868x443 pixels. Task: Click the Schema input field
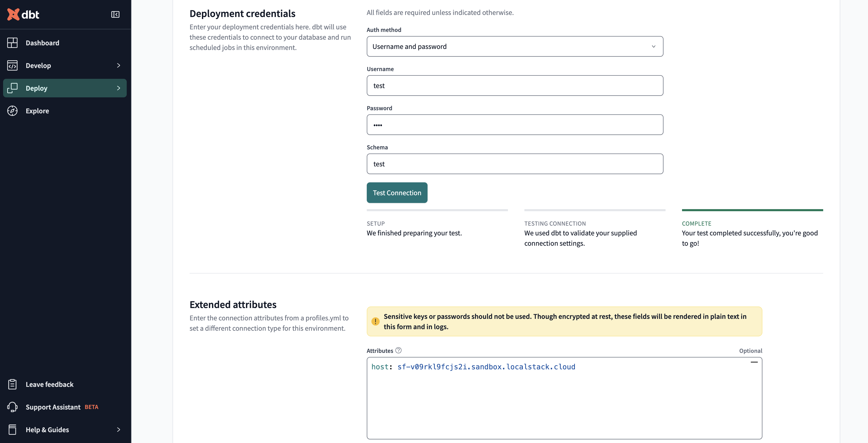[514, 163]
